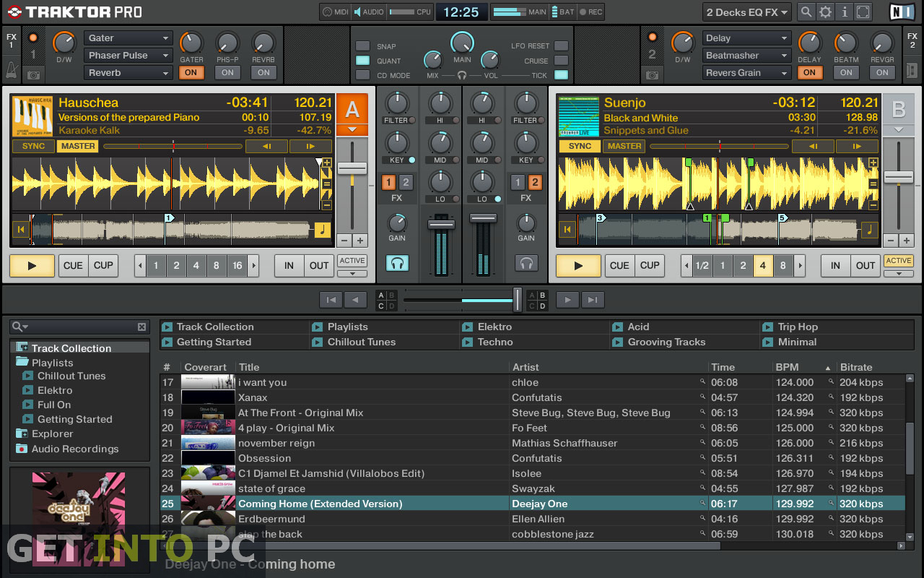The width and height of the screenshot is (924, 578).
Task: Set loop OUT on deck B
Action: coord(866,265)
